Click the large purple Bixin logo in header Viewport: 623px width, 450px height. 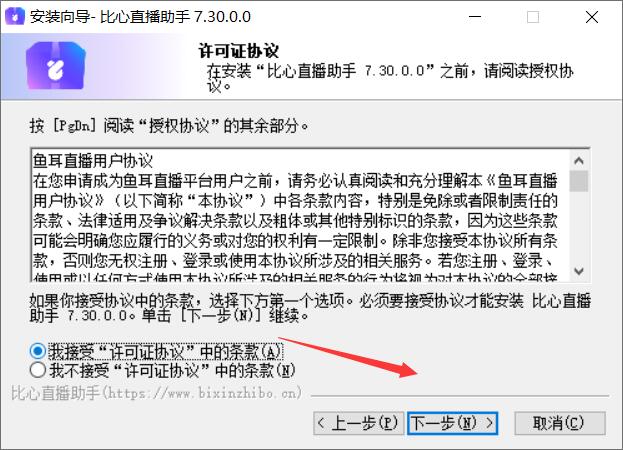tap(56, 66)
